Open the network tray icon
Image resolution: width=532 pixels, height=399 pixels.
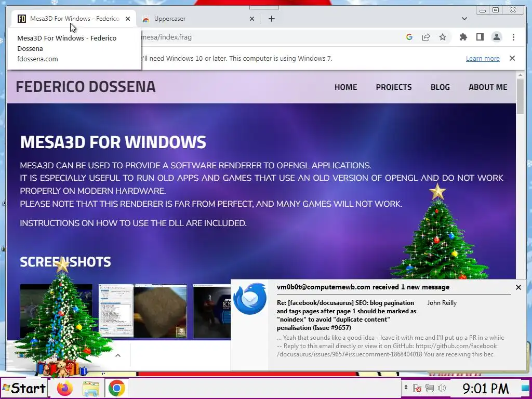click(429, 388)
